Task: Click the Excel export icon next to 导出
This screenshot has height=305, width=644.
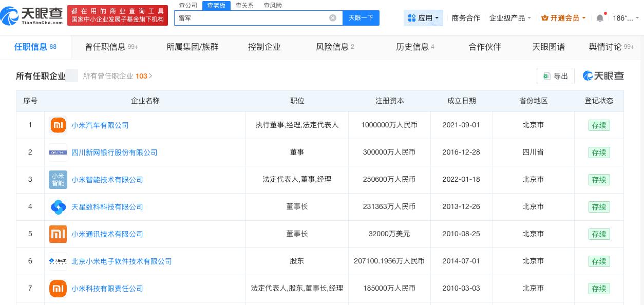Action: pyautogui.click(x=546, y=76)
